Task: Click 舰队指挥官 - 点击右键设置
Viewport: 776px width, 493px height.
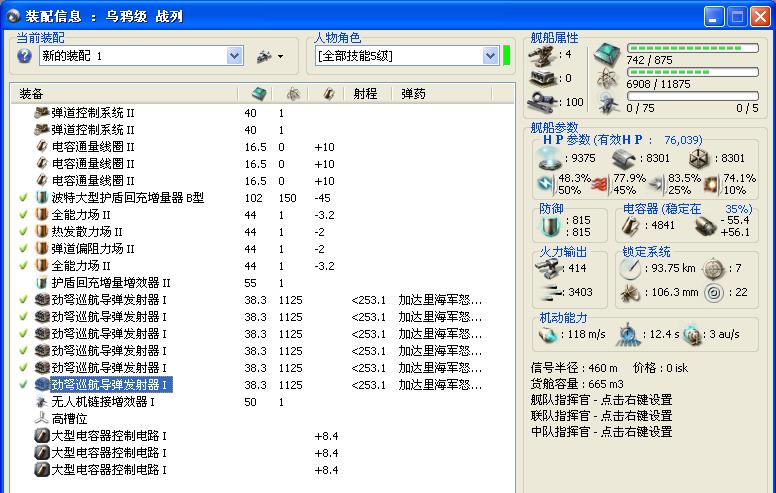Action: coord(601,400)
